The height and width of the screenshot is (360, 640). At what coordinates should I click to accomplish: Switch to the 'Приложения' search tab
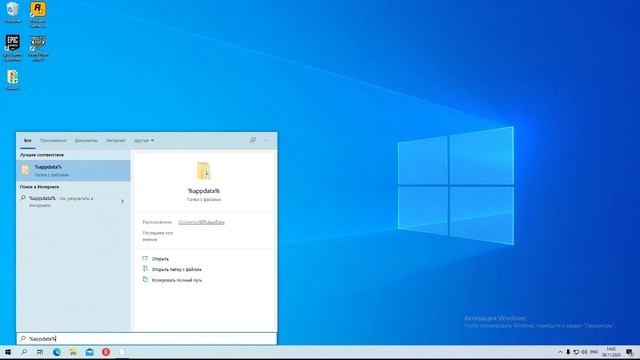53,140
